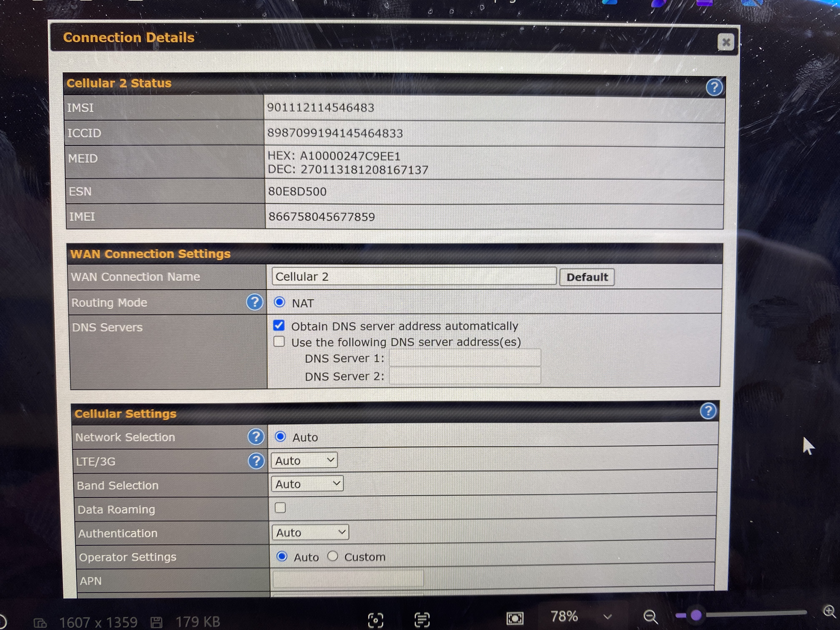The width and height of the screenshot is (840, 630).
Task: Open LTE/3G help icon
Action: (x=256, y=461)
